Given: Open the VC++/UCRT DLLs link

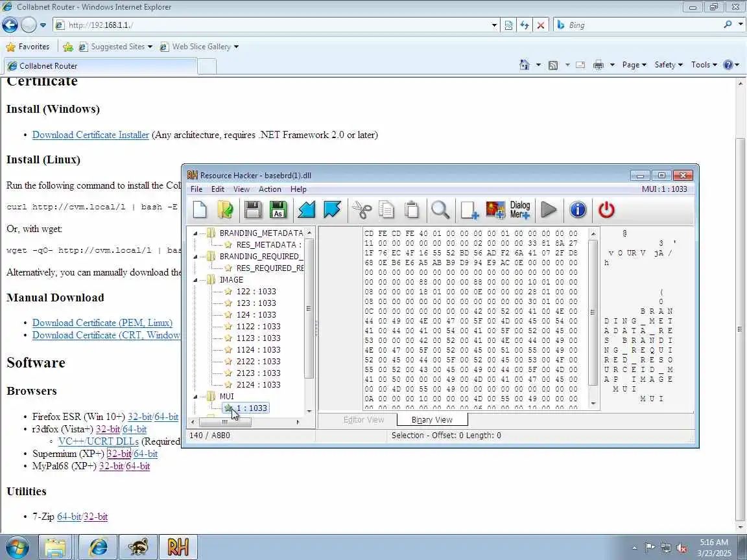Looking at the screenshot, I should tap(99, 441).
